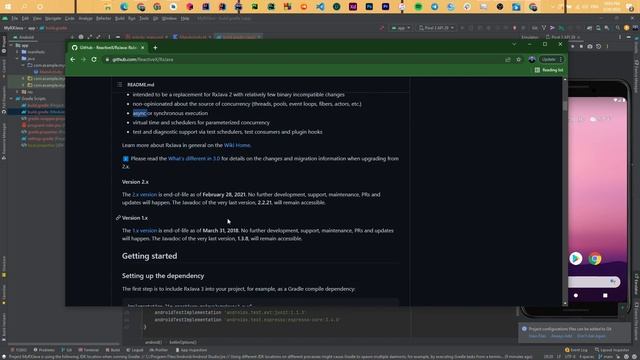Image resolution: width=640 pixels, height=360 pixels.
Task: Follow the 1.x version link
Action: pos(144,231)
